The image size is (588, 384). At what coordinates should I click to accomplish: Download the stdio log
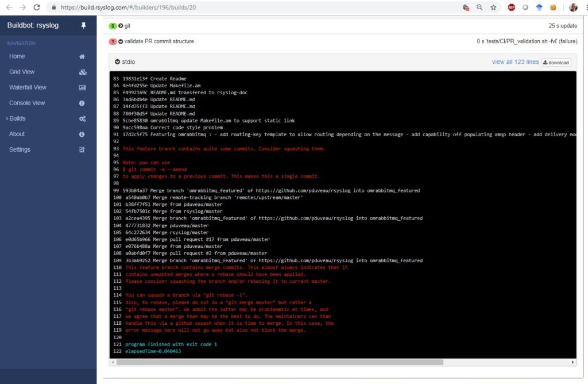556,62
